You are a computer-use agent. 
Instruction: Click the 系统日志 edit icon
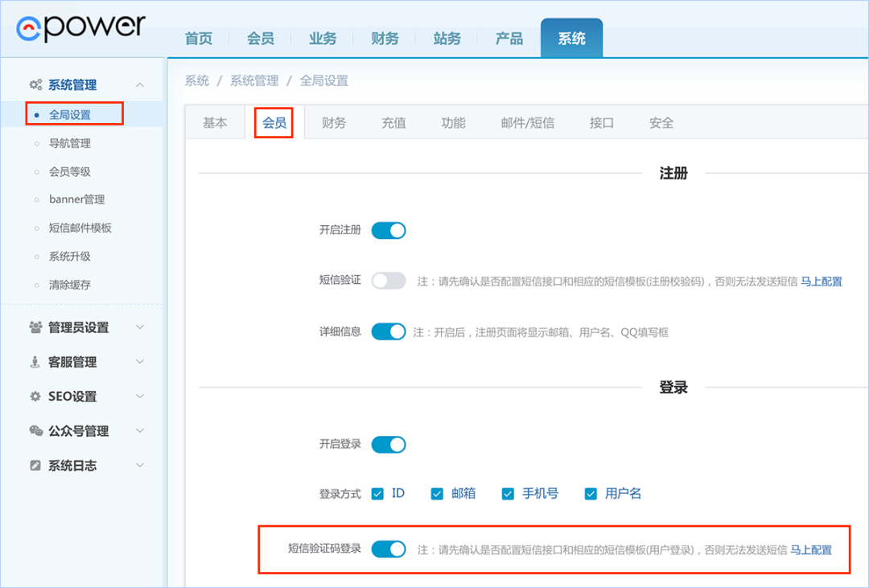click(35, 466)
